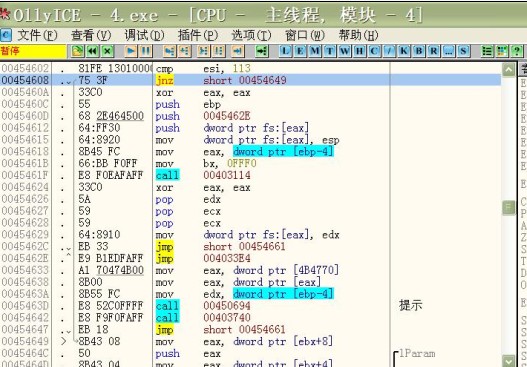Click call 00403114 instruction
The height and width of the screenshot is (367, 527).
click(x=203, y=175)
